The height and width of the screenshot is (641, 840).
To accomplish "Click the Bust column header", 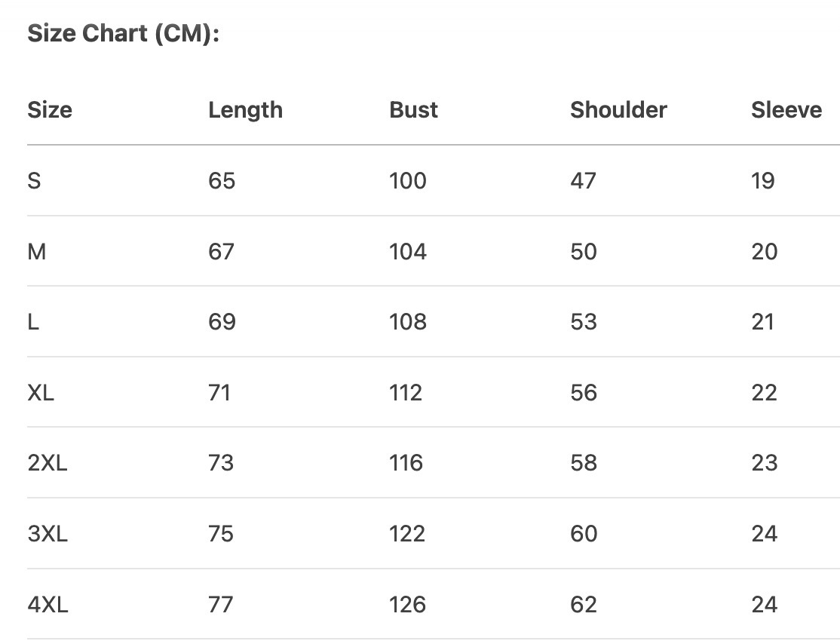I will coord(413,110).
